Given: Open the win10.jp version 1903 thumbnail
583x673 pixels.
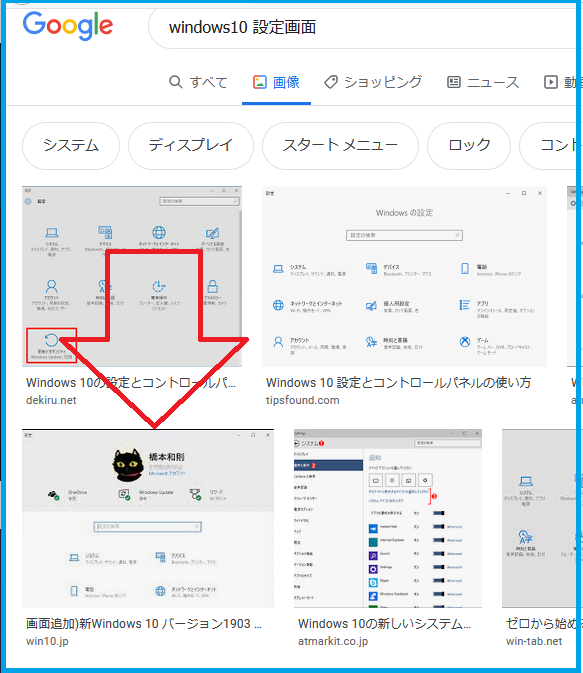Looking at the screenshot, I should [148, 518].
